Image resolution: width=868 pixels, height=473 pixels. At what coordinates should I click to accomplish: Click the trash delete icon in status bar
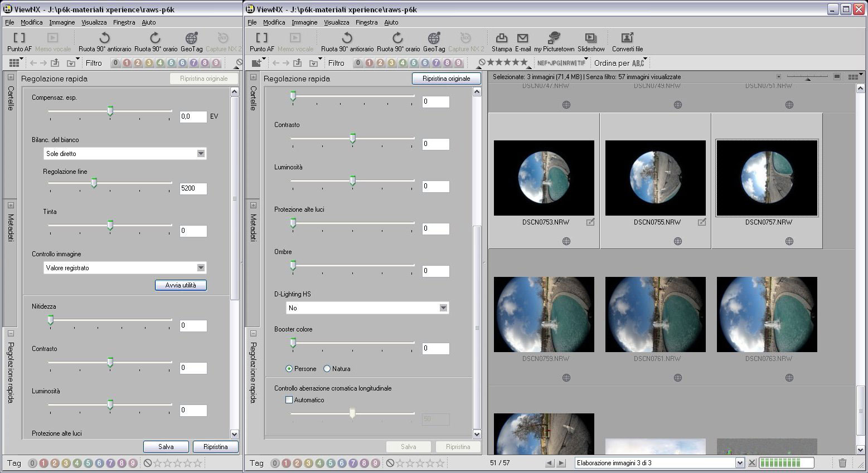842,462
